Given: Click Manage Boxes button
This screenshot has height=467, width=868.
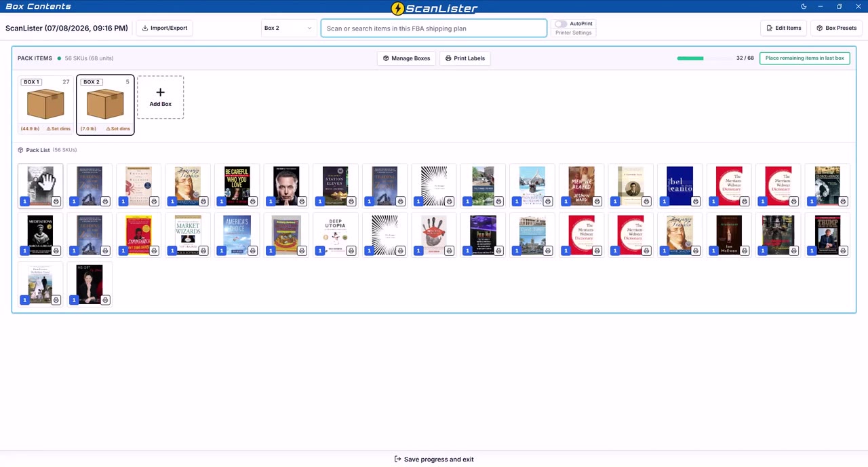Looking at the screenshot, I should pos(406,58).
